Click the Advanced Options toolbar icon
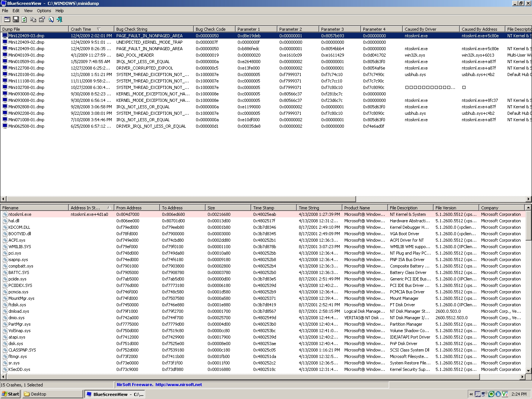 [x=7, y=19]
